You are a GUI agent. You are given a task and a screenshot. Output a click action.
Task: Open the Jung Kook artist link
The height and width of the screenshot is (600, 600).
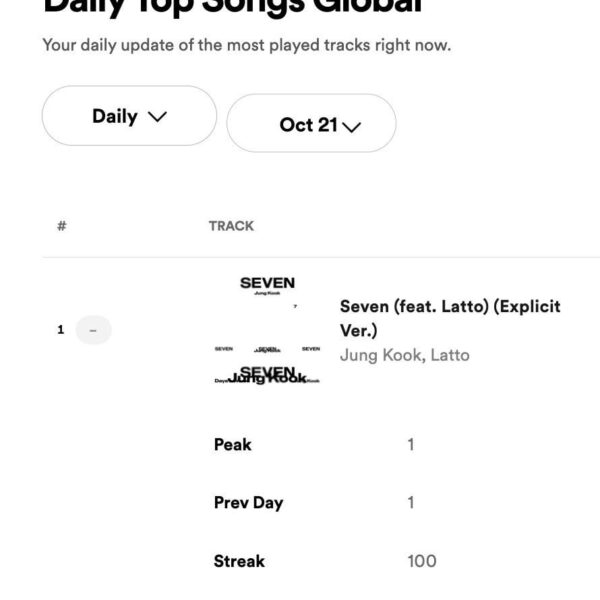381,355
